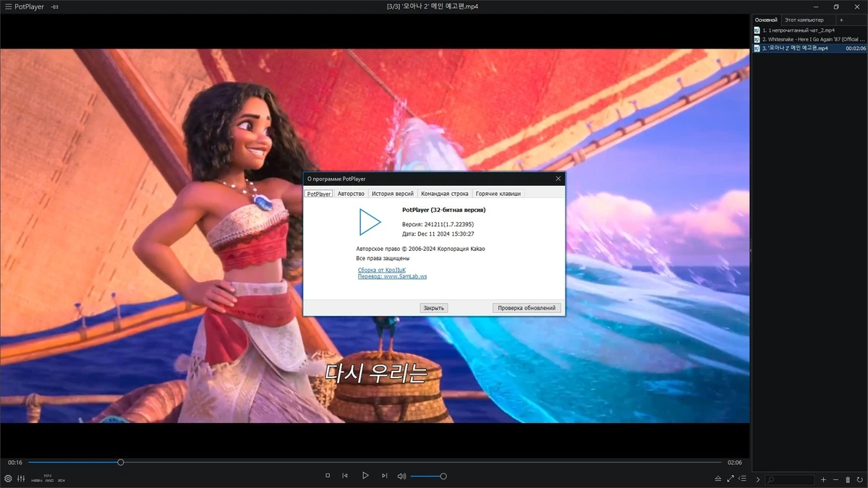Viewport: 868px width, 488px height.
Task: Toggle the playlist panel visibility icon
Action: (743, 479)
